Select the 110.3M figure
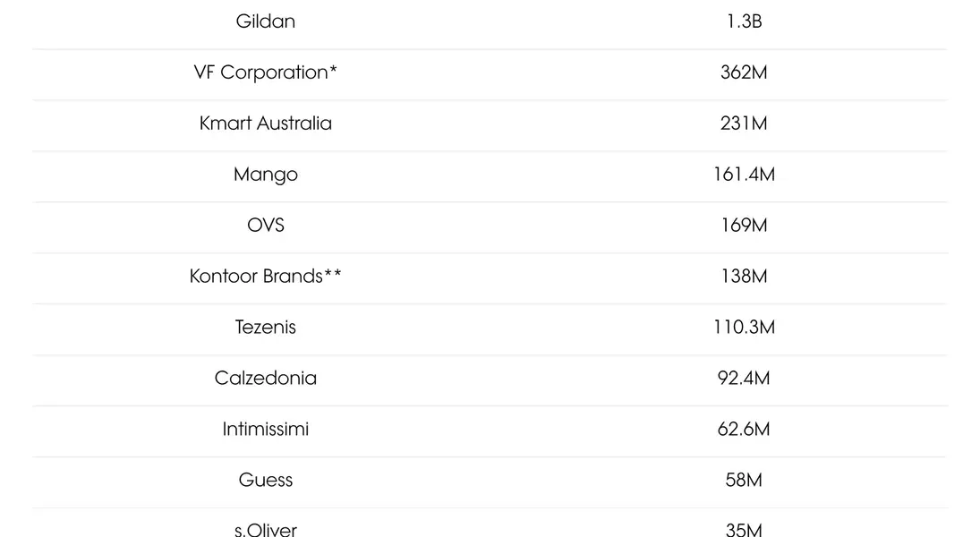Viewport: 980px width, 537px height. coord(744,328)
